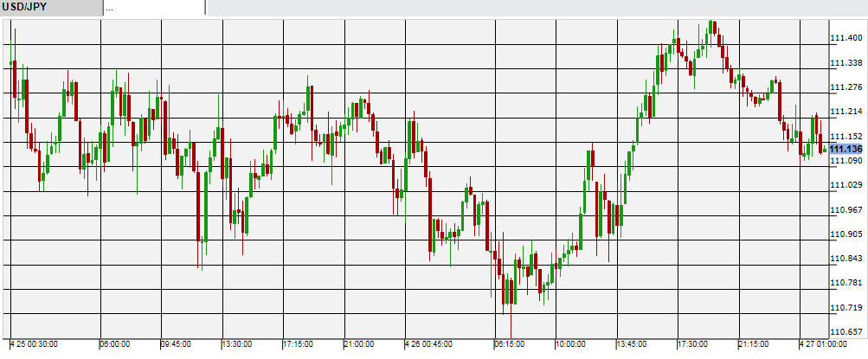Screen dimensions: 868x359
Task: Click the 111.400 price axis label
Action: click(846, 39)
